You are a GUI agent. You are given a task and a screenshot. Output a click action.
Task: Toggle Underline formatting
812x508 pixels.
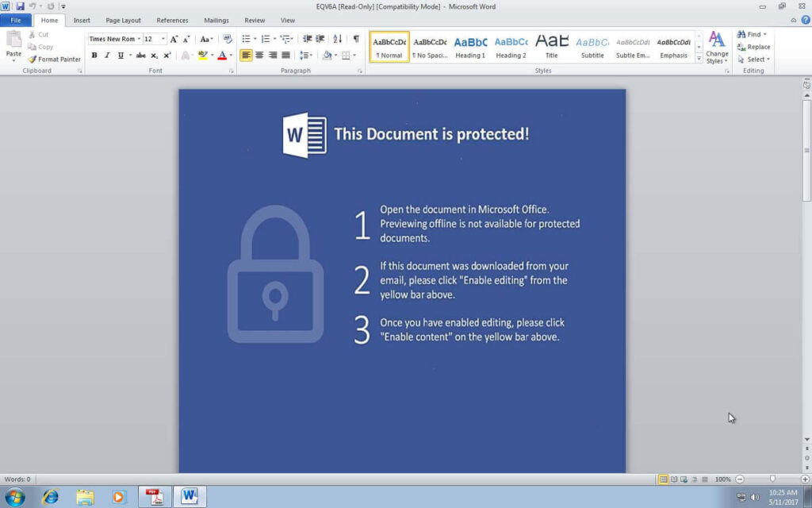[121, 55]
